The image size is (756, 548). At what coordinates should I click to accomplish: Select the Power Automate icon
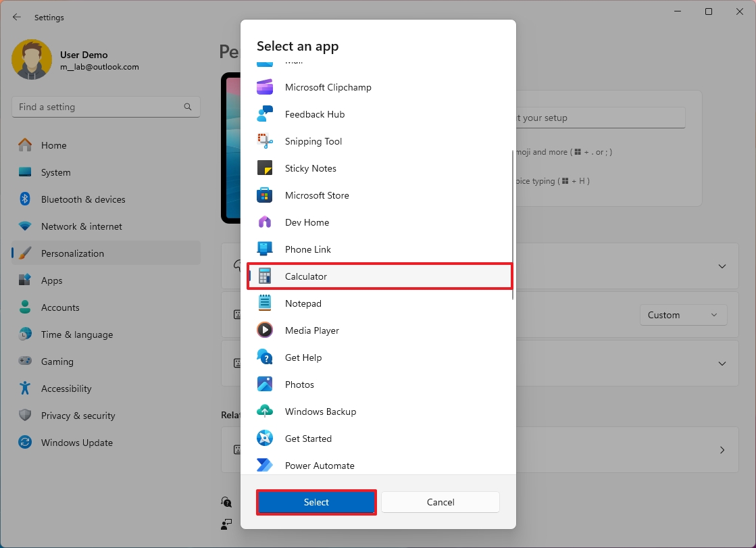265,466
